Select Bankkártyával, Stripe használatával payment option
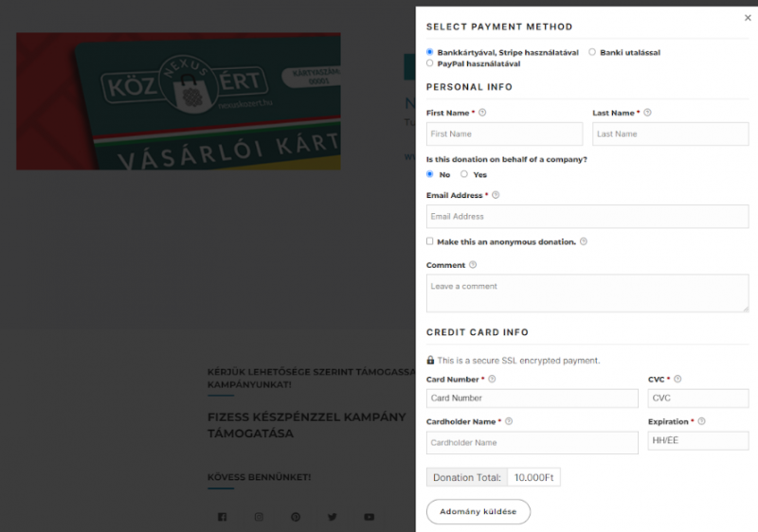Image resolution: width=758 pixels, height=532 pixels. (430, 52)
